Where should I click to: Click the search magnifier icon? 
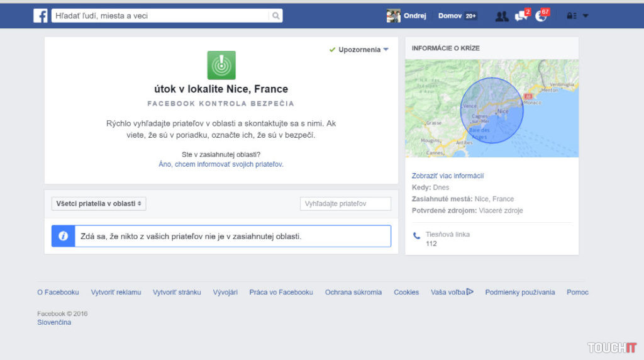[x=275, y=16]
